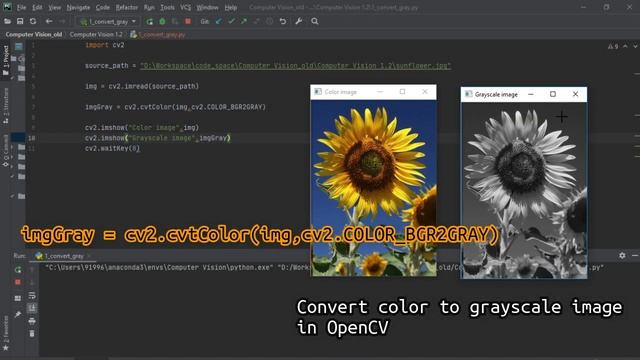Viewport: 640px width, 360px height.
Task: Open the Window menu
Action: (x=207, y=7)
